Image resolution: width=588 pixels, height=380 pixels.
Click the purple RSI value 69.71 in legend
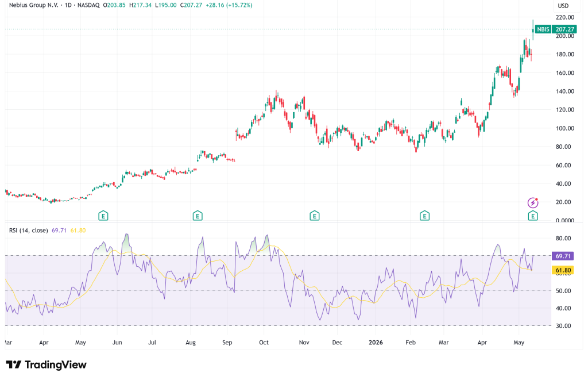(59, 230)
